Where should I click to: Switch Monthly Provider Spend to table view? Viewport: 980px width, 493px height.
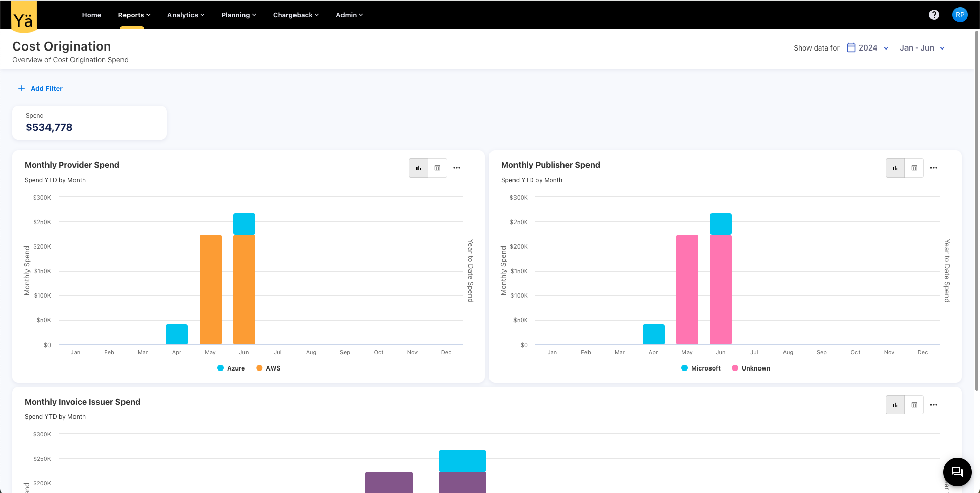point(437,168)
